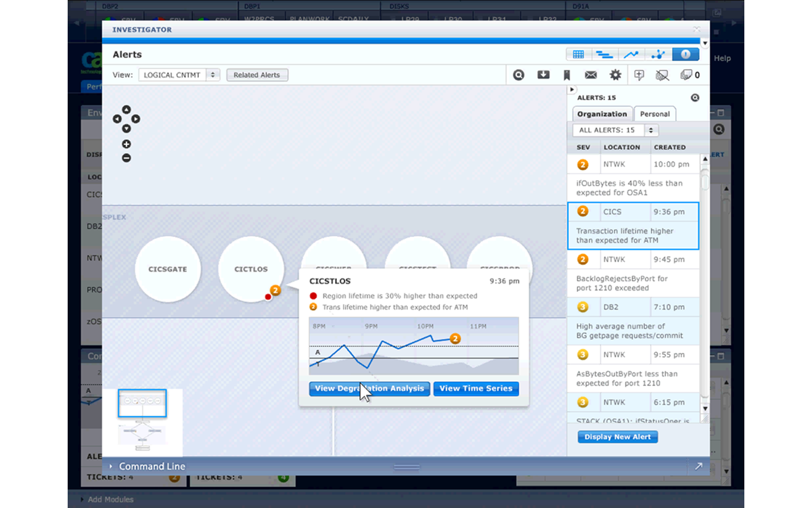
Task: Click 'BacklogRejectsByPort for port 1210 exceeded' text
Action: click(x=622, y=283)
